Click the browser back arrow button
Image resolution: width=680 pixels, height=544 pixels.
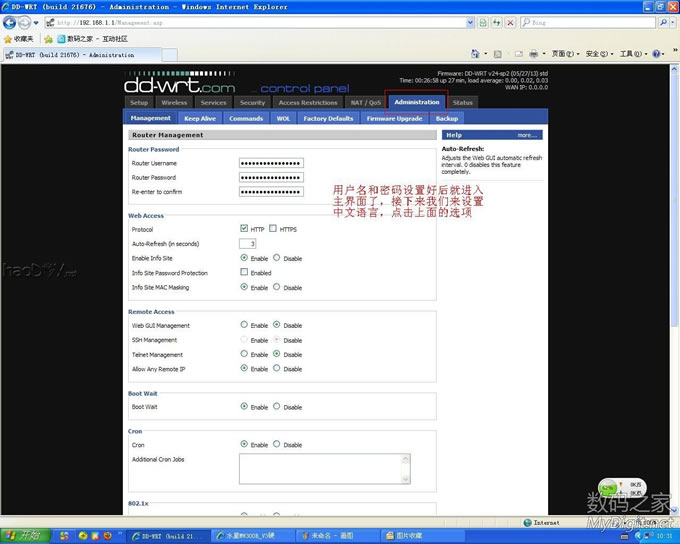[10, 22]
